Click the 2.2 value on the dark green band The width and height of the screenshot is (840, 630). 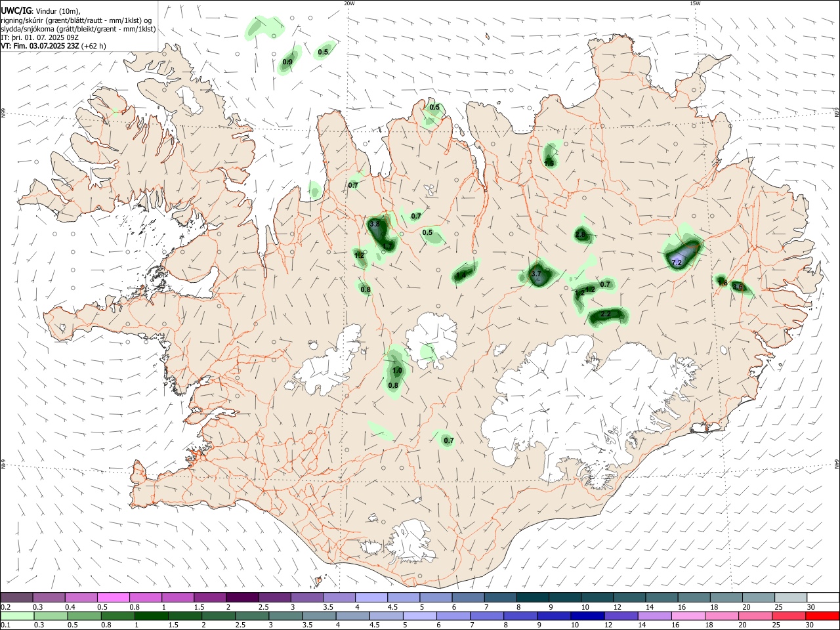pos(606,314)
